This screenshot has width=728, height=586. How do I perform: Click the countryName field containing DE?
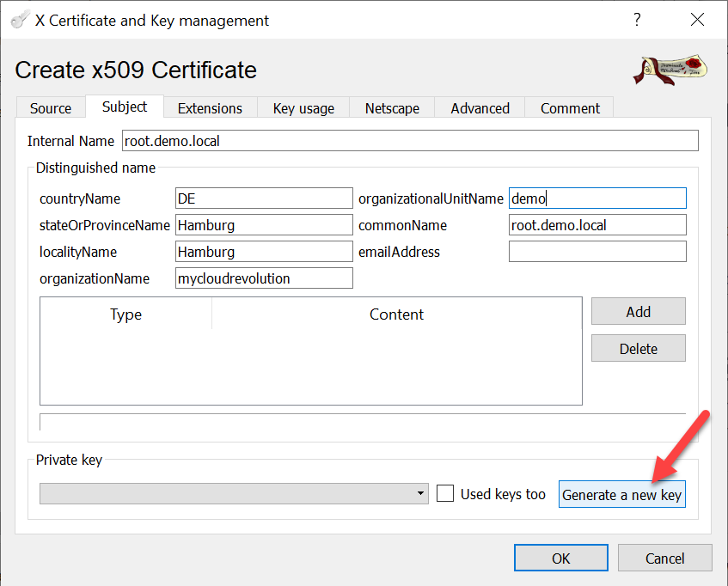coord(264,198)
